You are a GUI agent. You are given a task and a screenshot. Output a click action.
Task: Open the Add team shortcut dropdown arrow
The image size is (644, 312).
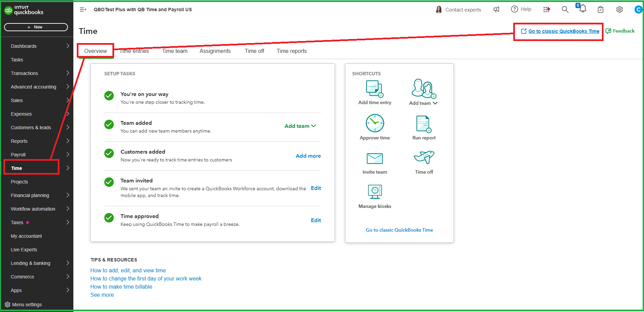(435, 103)
